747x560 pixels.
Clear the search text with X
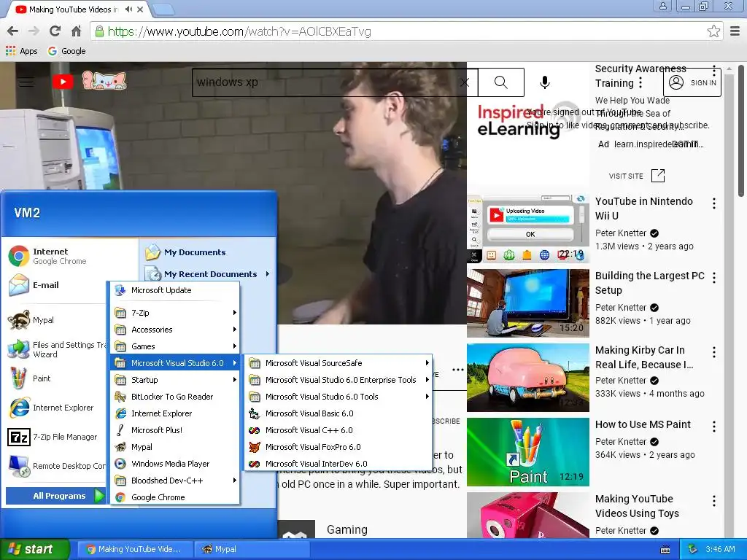pyautogui.click(x=465, y=82)
